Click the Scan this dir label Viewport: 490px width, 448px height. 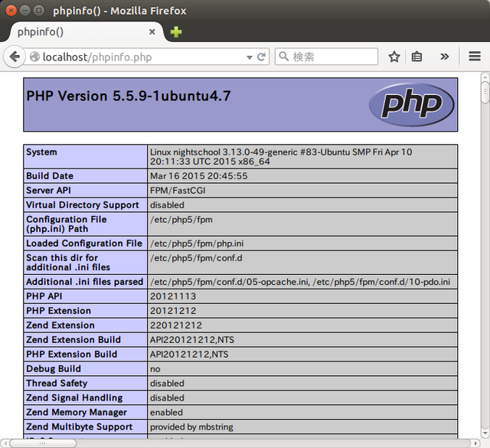(68, 263)
